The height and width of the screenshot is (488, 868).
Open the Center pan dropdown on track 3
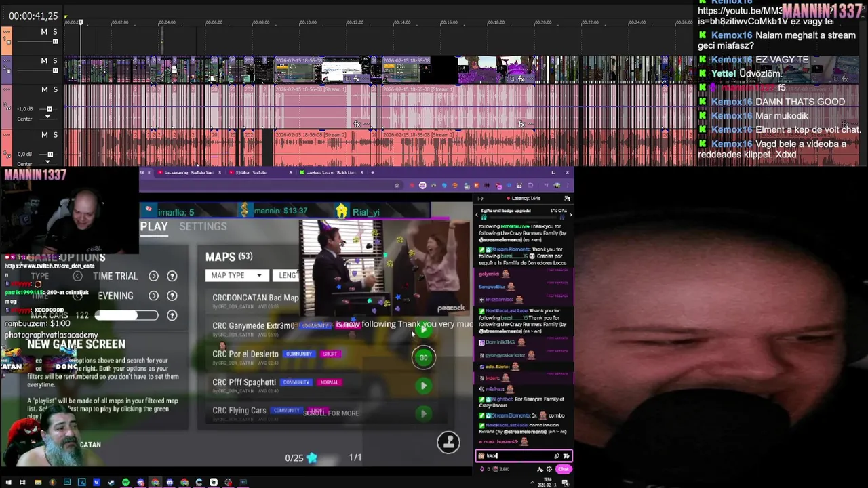pyautogui.click(x=47, y=118)
